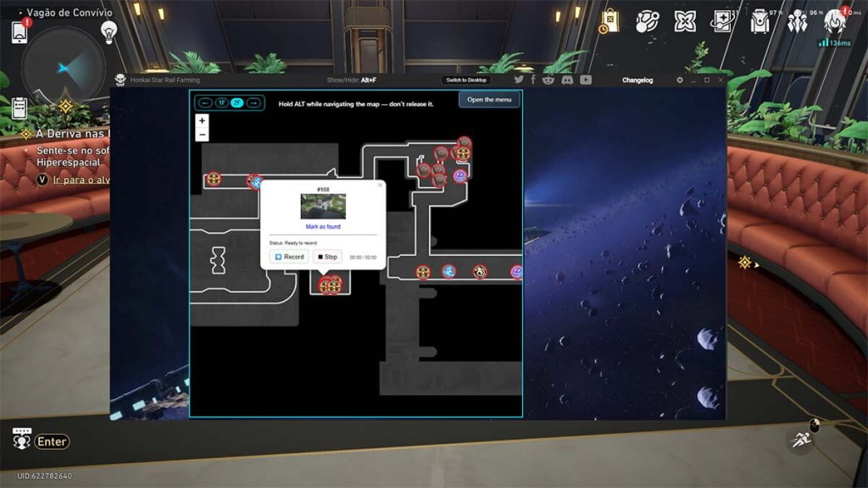Open the #108 location preview thumbnail

(323, 207)
